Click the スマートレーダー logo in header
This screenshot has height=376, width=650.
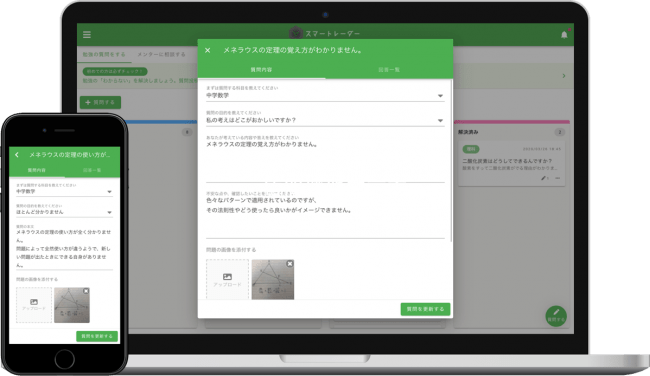point(325,34)
